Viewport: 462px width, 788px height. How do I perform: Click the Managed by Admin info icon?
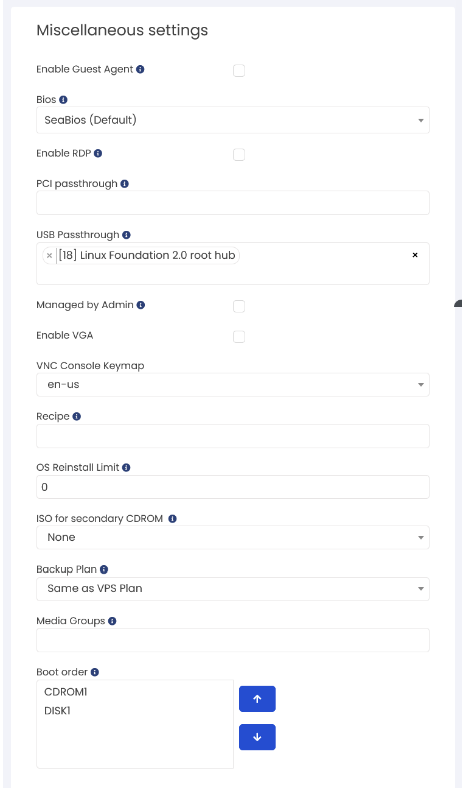(x=141, y=305)
